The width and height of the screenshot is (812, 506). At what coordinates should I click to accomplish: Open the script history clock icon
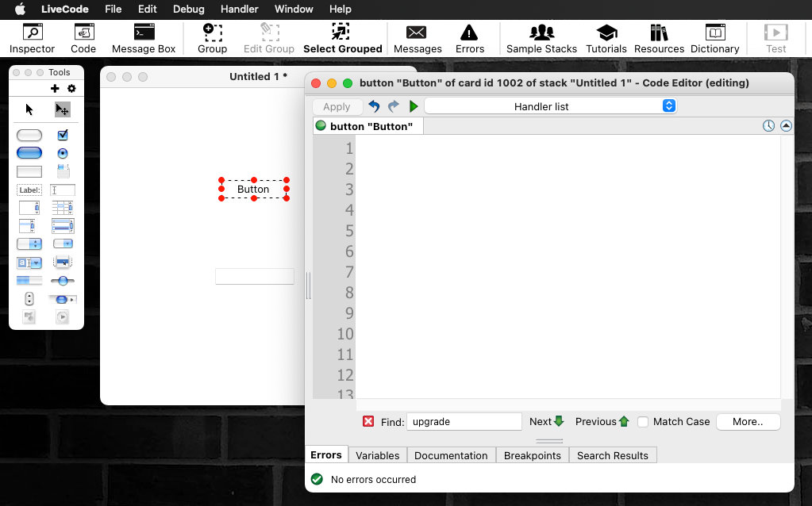pyautogui.click(x=768, y=126)
